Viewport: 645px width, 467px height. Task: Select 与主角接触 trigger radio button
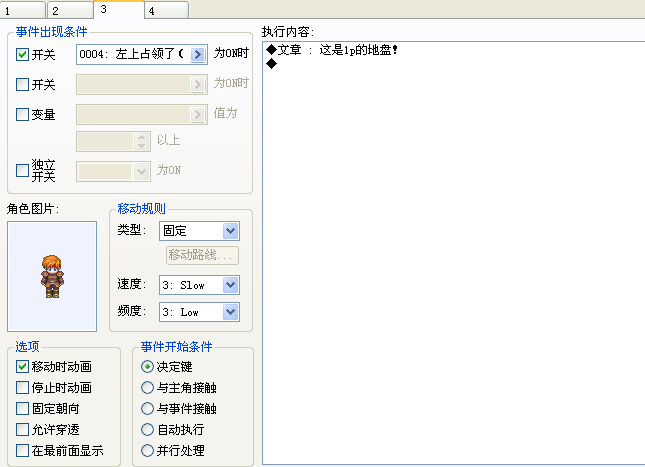pos(147,387)
